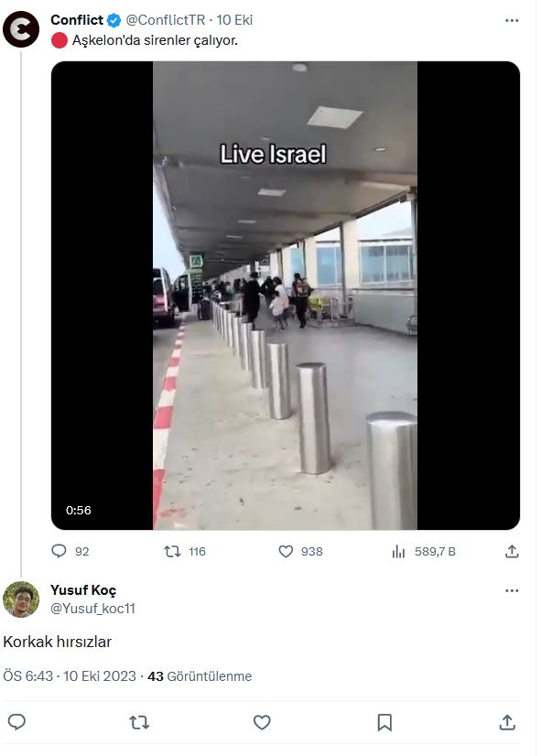Click the blue verified badge next to Conflict

point(114,20)
